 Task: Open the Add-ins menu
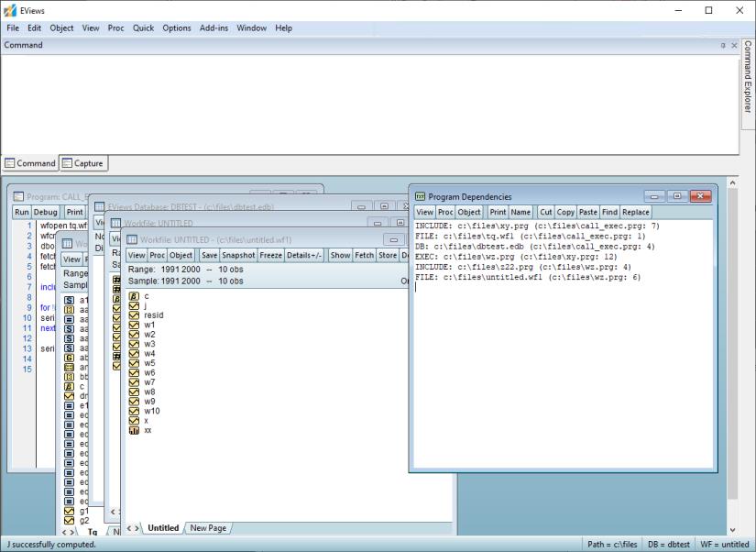tap(214, 28)
